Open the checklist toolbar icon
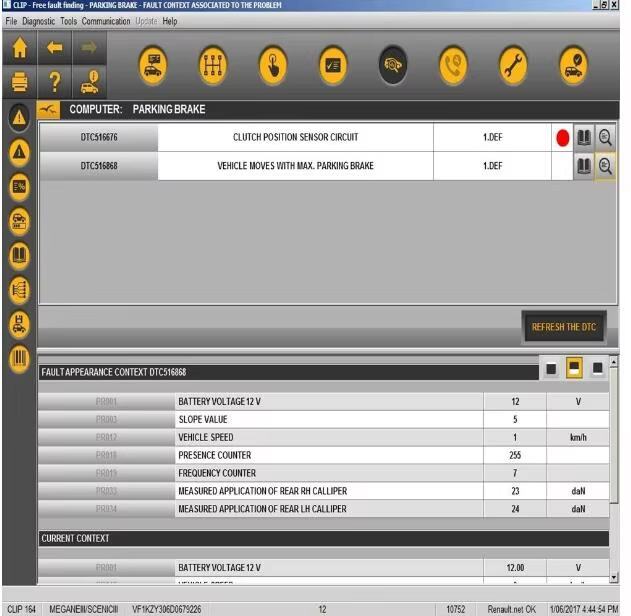The width and height of the screenshot is (631, 616). tap(333, 65)
